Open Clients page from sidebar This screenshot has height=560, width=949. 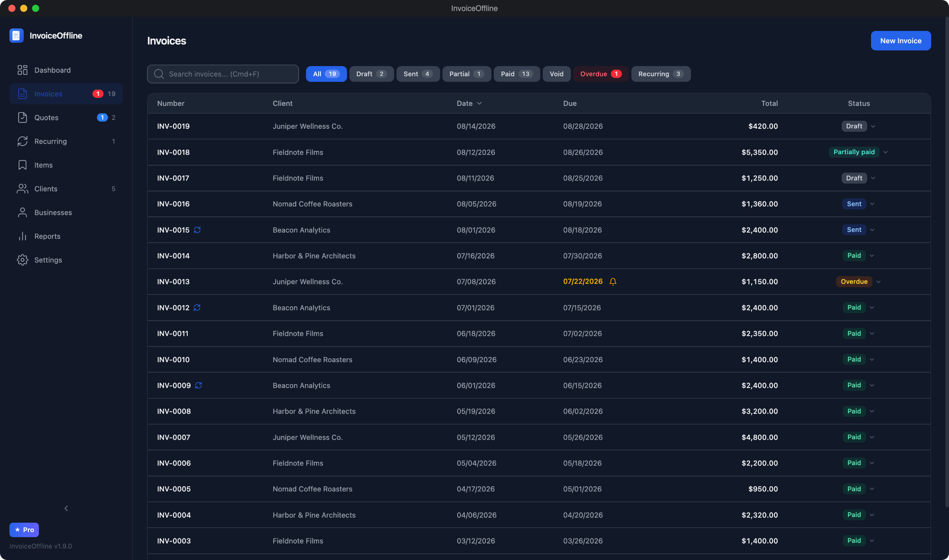(x=66, y=189)
